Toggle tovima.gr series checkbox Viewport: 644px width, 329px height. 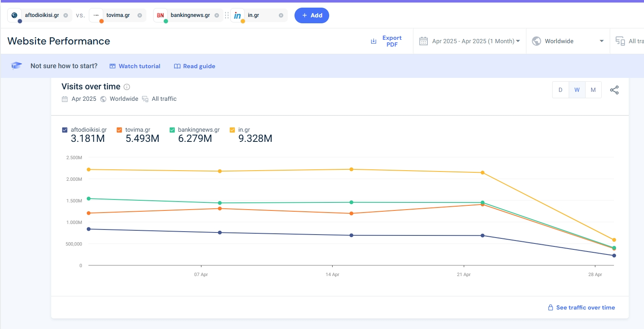click(x=119, y=130)
